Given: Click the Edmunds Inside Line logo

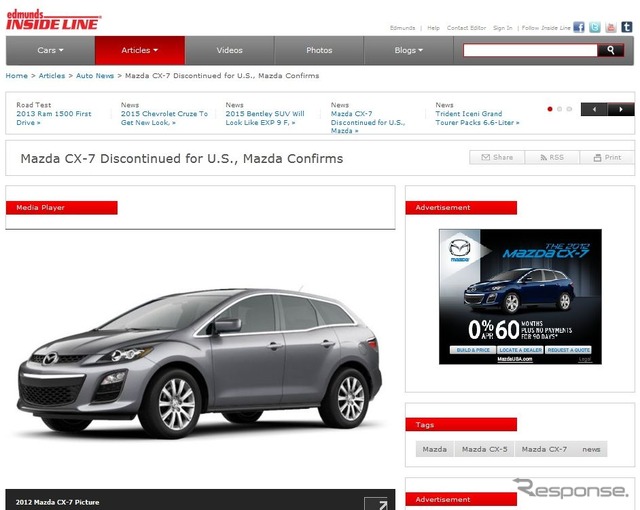Looking at the screenshot, I should 53,20.
